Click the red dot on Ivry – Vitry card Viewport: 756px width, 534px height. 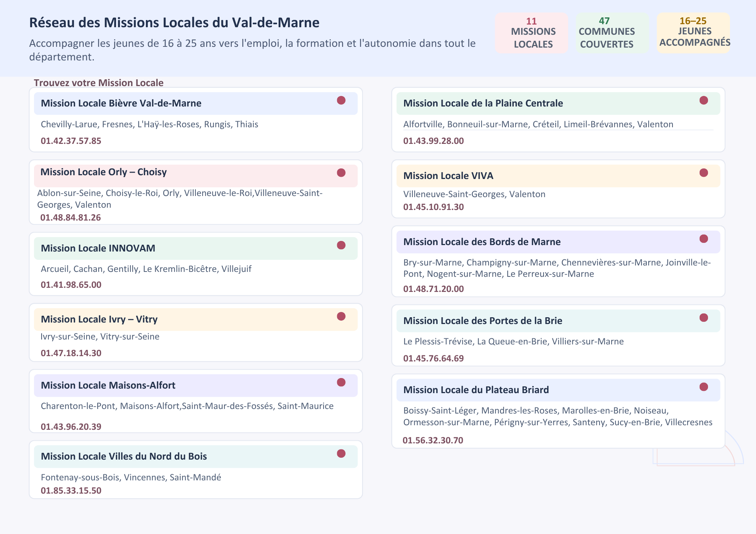(341, 316)
